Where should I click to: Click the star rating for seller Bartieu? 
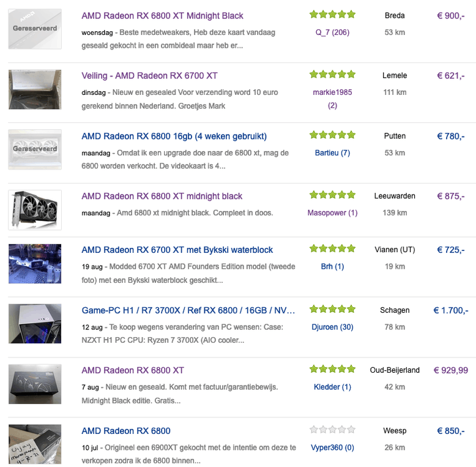coord(332,135)
